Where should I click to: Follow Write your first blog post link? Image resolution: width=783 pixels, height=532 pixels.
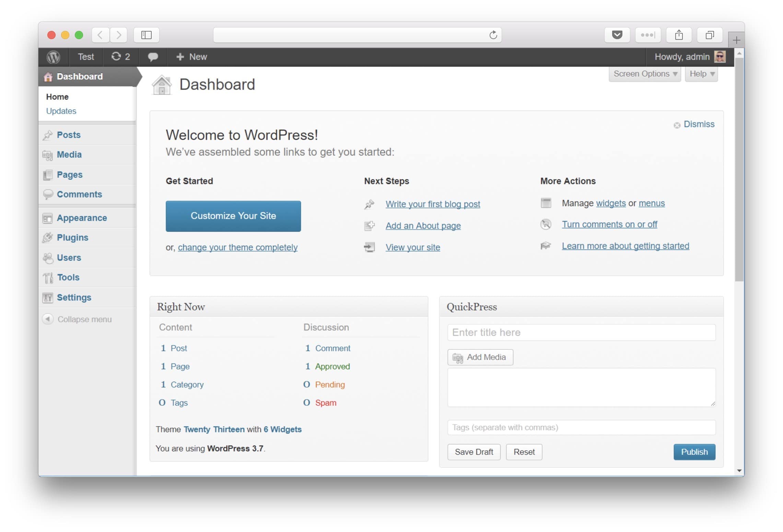[433, 204]
